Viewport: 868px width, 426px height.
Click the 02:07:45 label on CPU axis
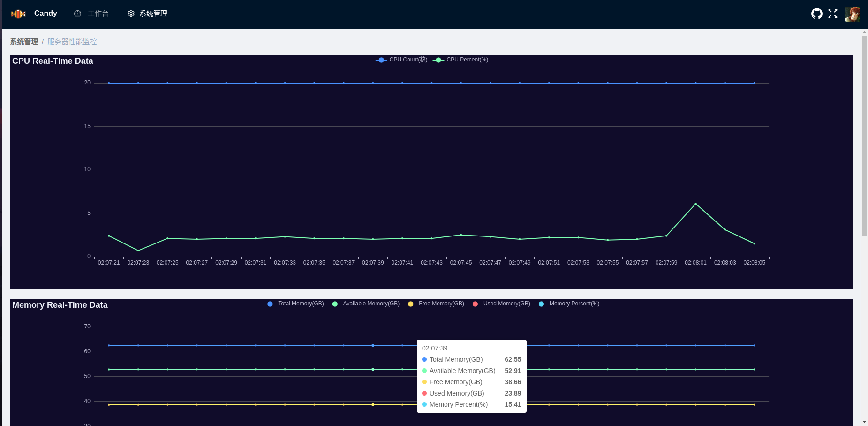coord(461,263)
